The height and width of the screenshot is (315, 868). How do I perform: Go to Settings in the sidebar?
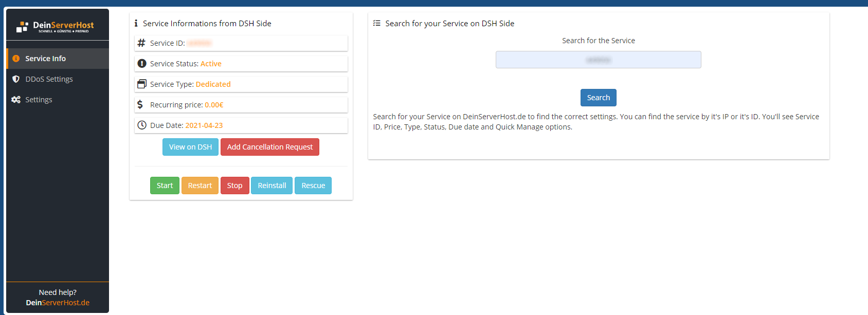pyautogui.click(x=39, y=100)
